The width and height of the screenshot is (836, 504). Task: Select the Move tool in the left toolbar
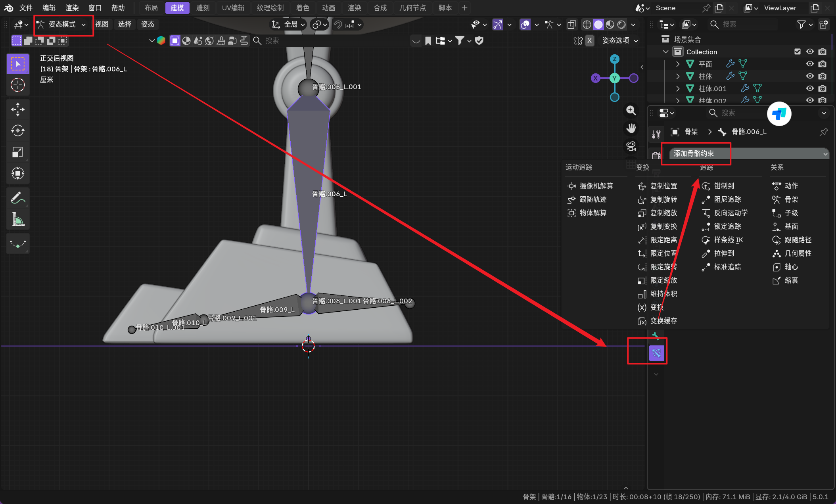17,109
